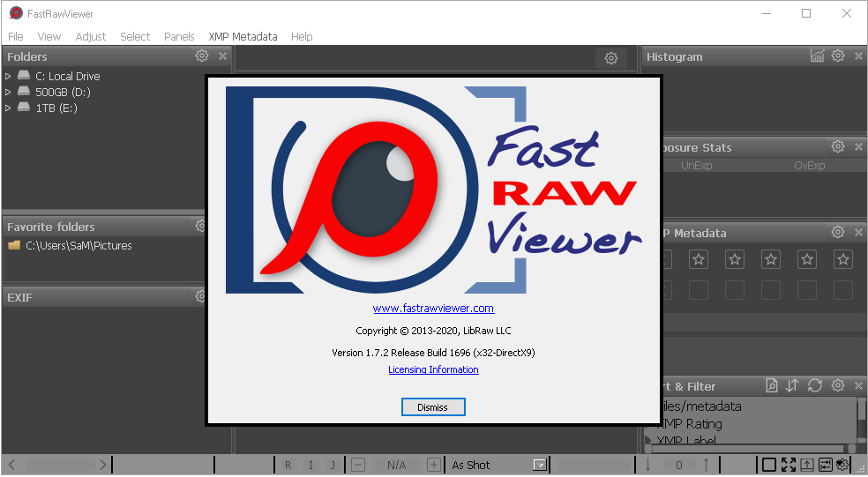Close the Folders panel
The width and height of the screenshot is (868, 477).
[x=222, y=56]
